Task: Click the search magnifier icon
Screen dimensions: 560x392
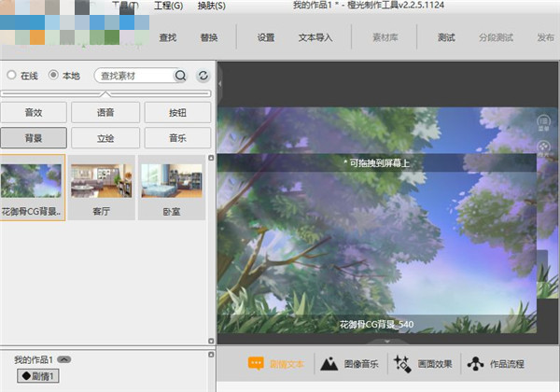Action: (180, 76)
